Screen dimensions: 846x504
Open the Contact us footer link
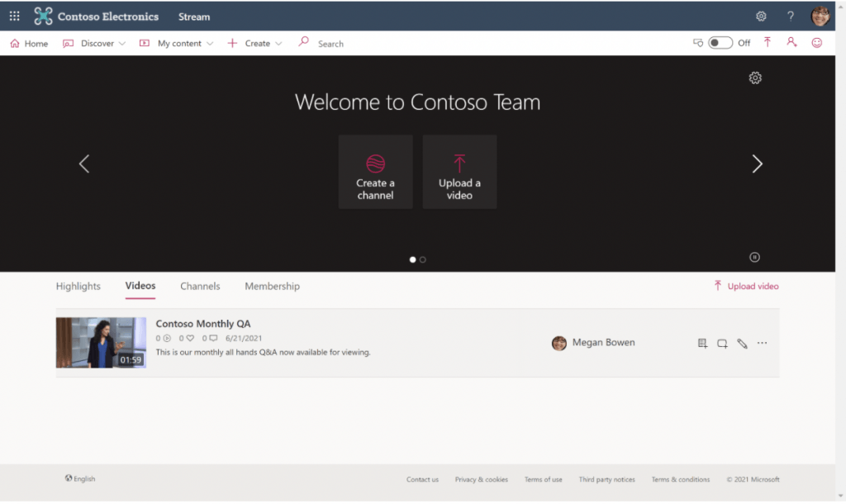(422, 479)
